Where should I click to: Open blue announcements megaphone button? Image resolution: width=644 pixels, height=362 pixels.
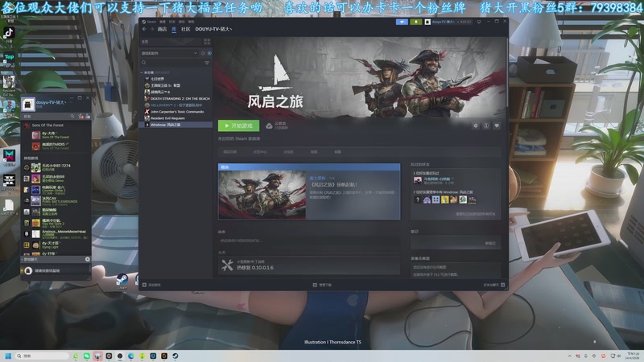coord(402,22)
